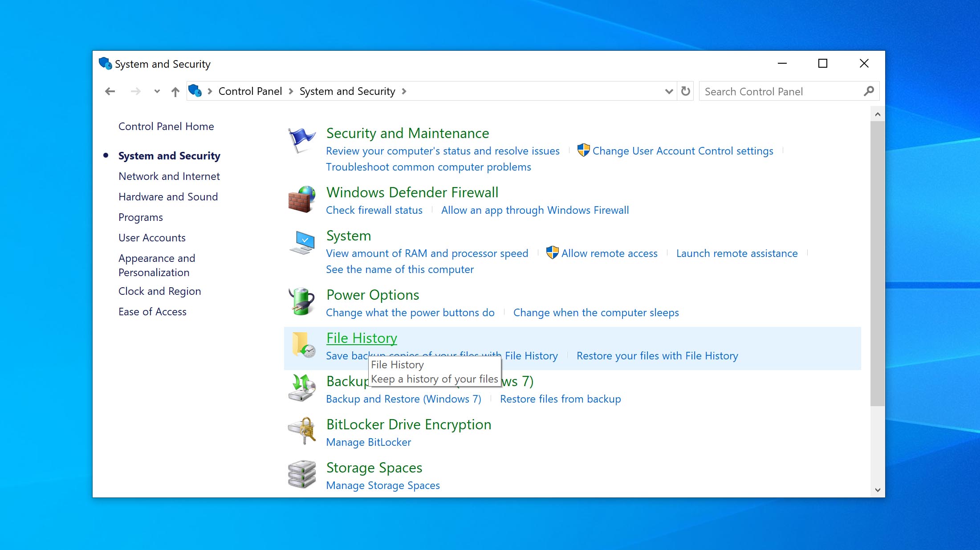This screenshot has width=980, height=550.
Task: Open the Storage Spaces stacked drives icon
Action: (x=301, y=474)
